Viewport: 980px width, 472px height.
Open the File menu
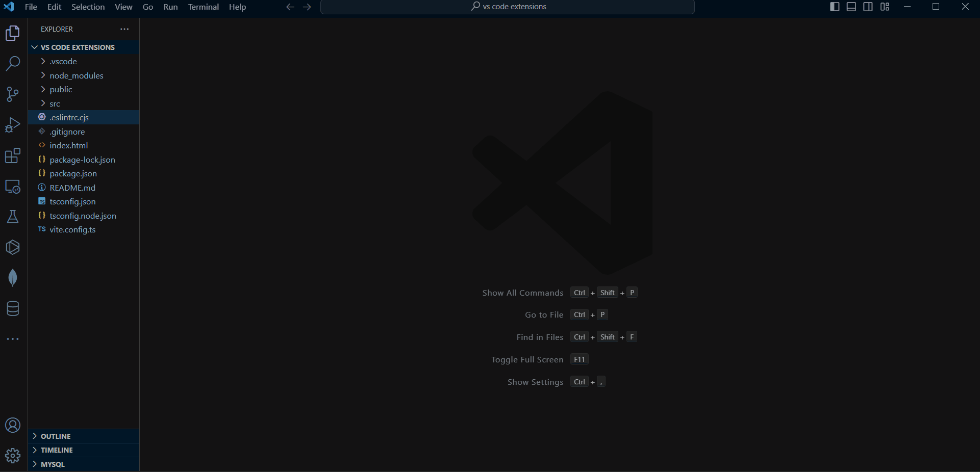[x=31, y=7]
